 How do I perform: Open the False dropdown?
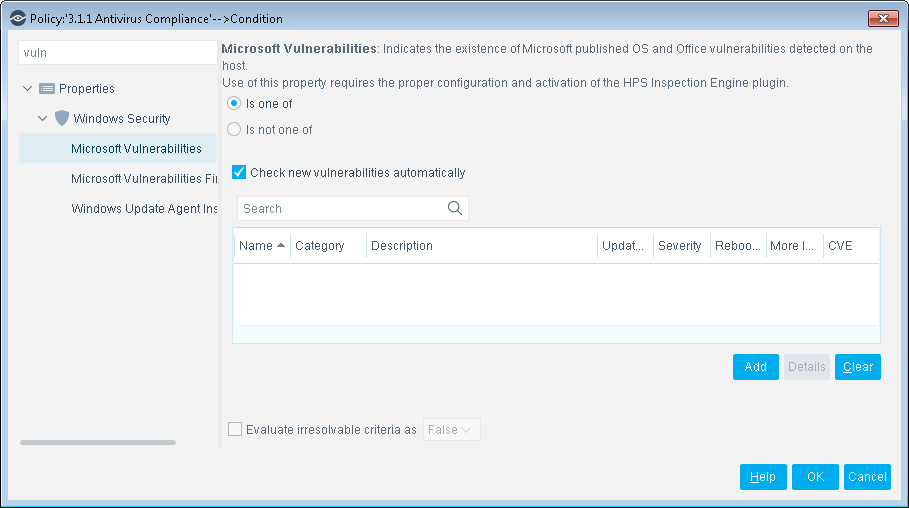(x=452, y=430)
